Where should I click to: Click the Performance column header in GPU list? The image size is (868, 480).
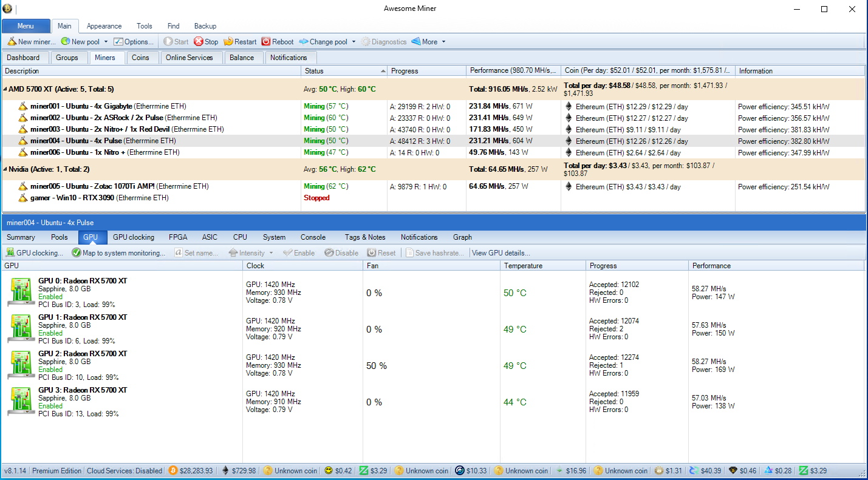pyautogui.click(x=776, y=266)
